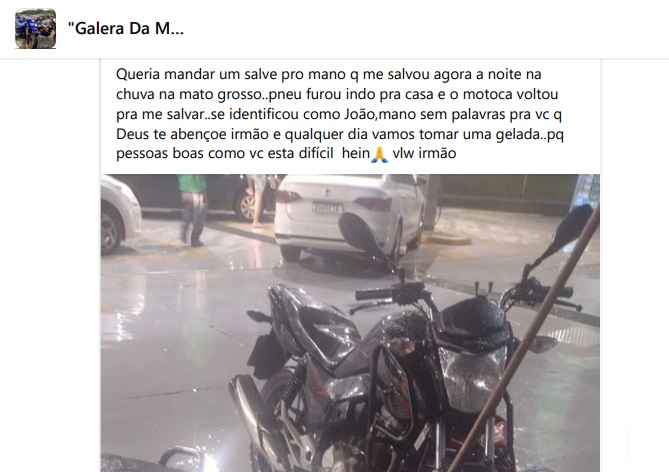Click the motorcycle's left handlebar grip
The width and height of the screenshot is (669, 472).
tap(374, 294)
